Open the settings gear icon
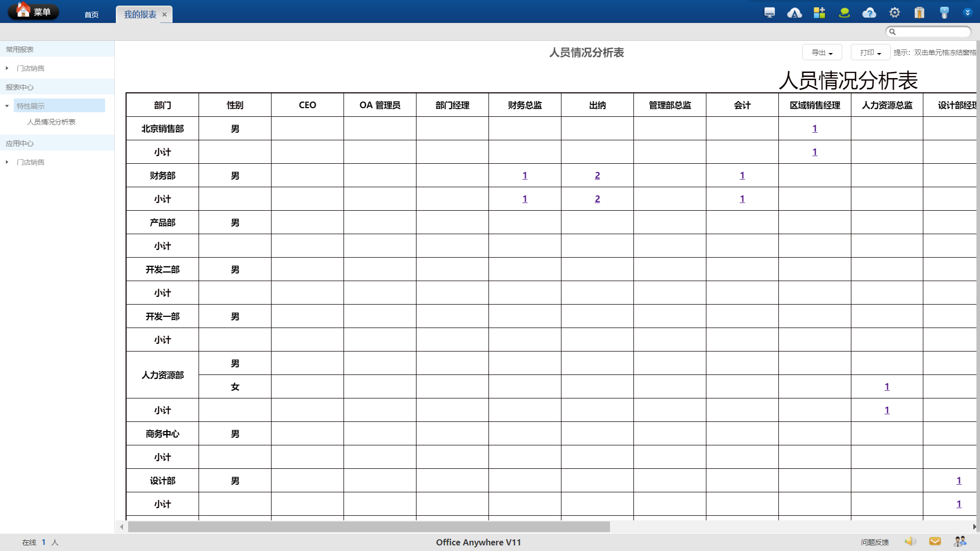The height and width of the screenshot is (551, 980). coord(894,13)
